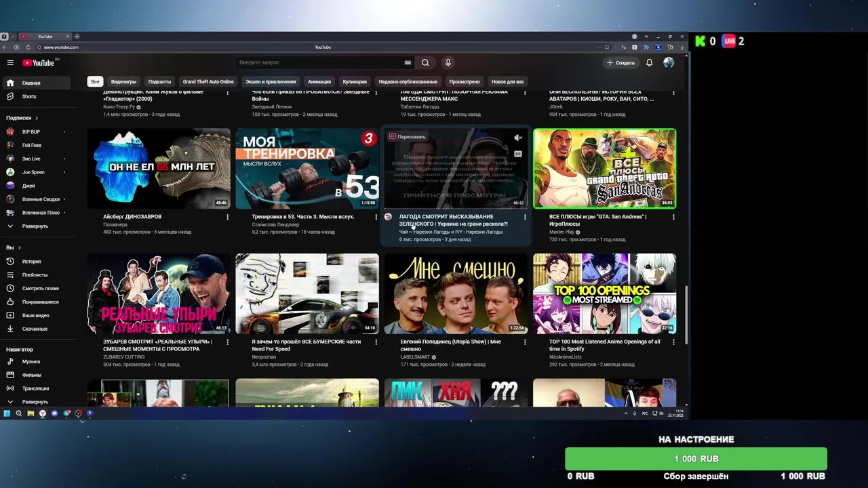Open the YouTube hamburger guide menu
Image resolution: width=868 pixels, height=488 pixels.
coord(10,62)
